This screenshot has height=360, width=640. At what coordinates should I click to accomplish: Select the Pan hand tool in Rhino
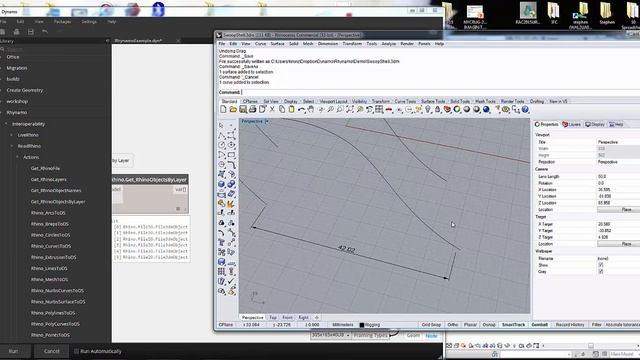[x=311, y=109]
